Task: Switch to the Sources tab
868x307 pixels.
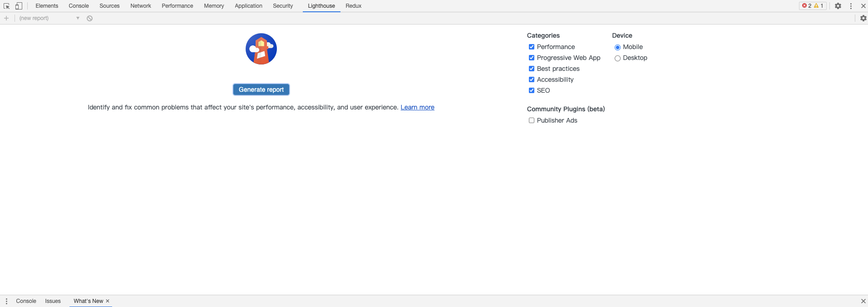Action: (x=109, y=6)
